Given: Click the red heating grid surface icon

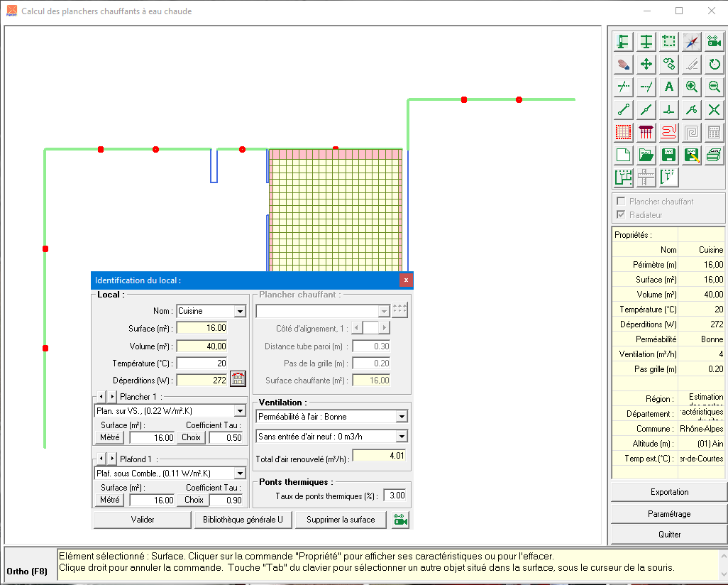Looking at the screenshot, I should 624,132.
